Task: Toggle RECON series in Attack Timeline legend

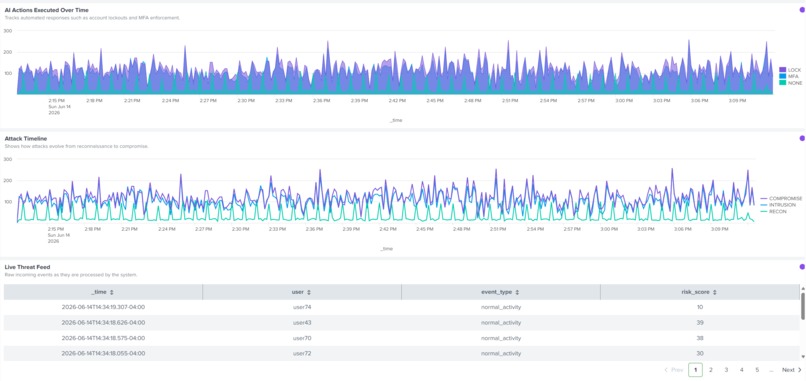Action: coord(773,211)
